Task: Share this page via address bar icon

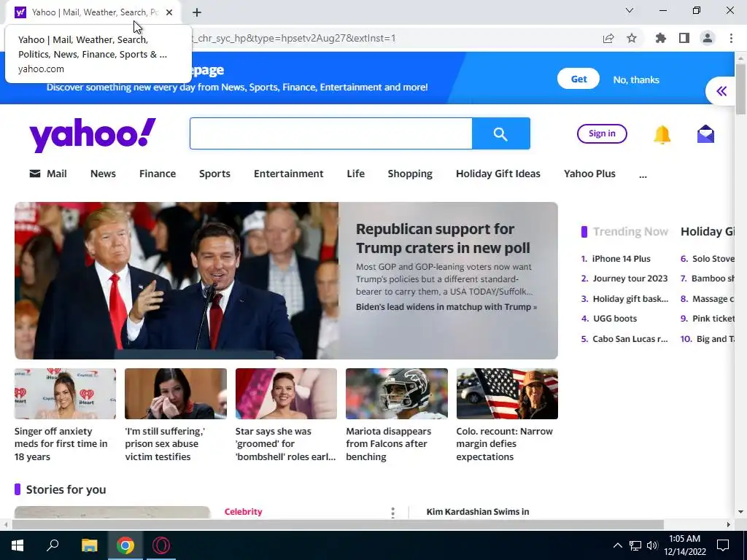Action: [x=608, y=38]
